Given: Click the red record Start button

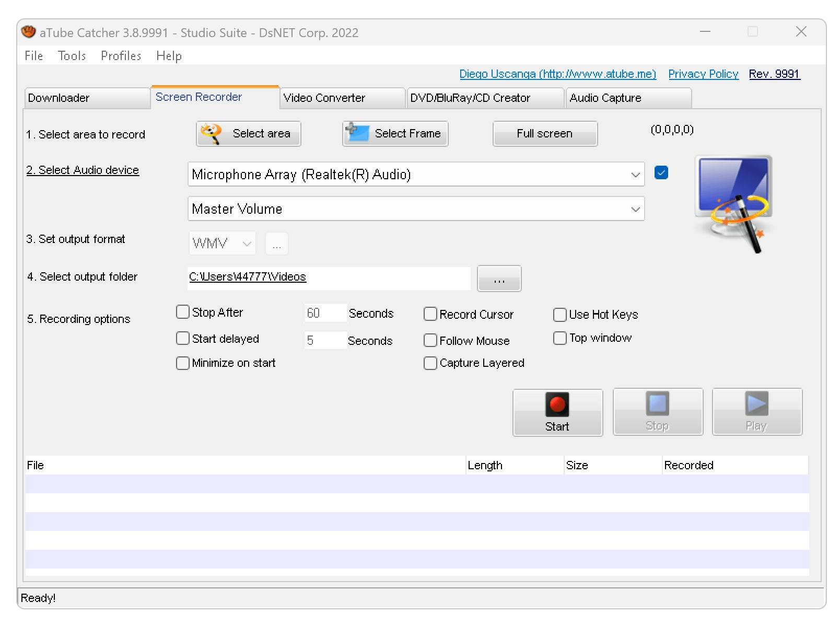Looking at the screenshot, I should tap(557, 412).
